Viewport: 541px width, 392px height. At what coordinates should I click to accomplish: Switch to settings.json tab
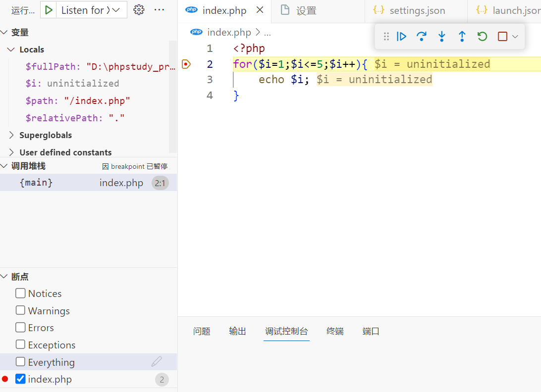click(417, 11)
